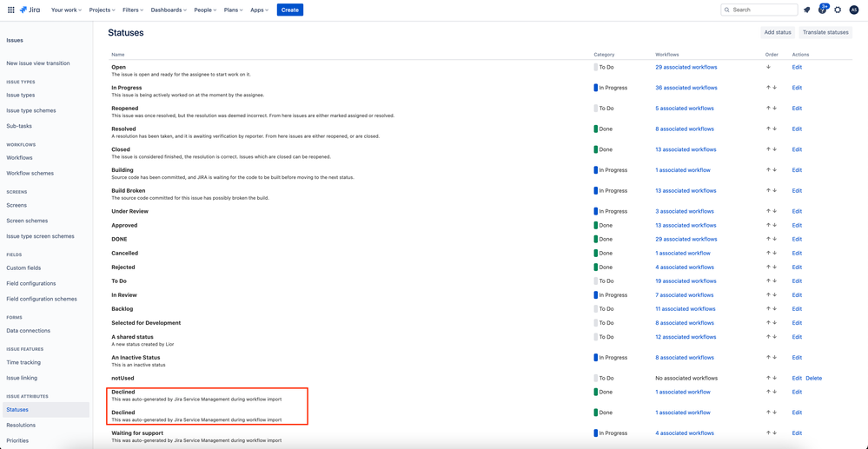Screen dimensions: 868x449
Task: Go to Jira home via logo
Action: point(30,10)
